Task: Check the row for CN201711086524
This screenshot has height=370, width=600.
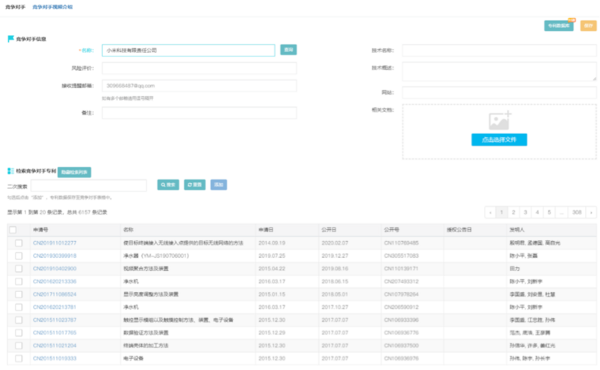Action: tap(19, 294)
